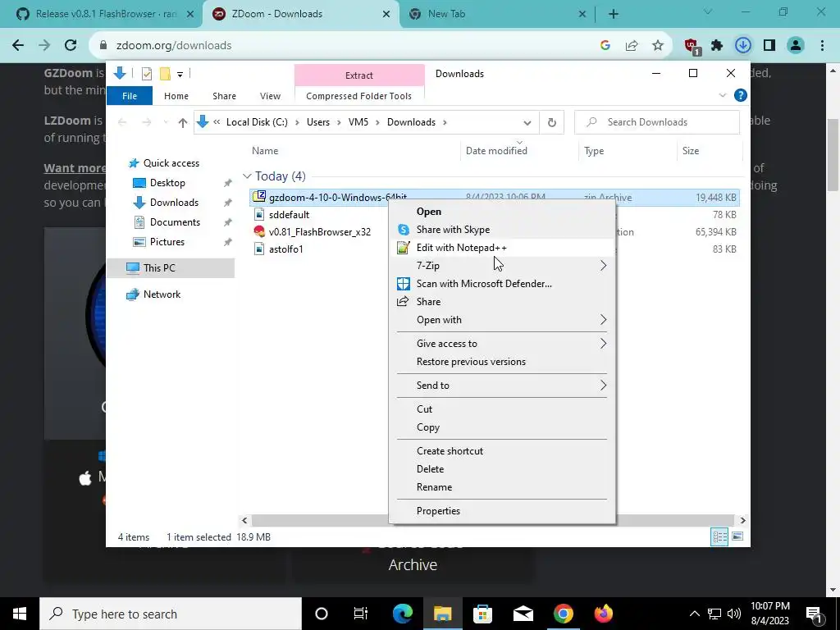The width and height of the screenshot is (840, 630).
Task: Click the astolfo1 image file icon
Action: 259,249
